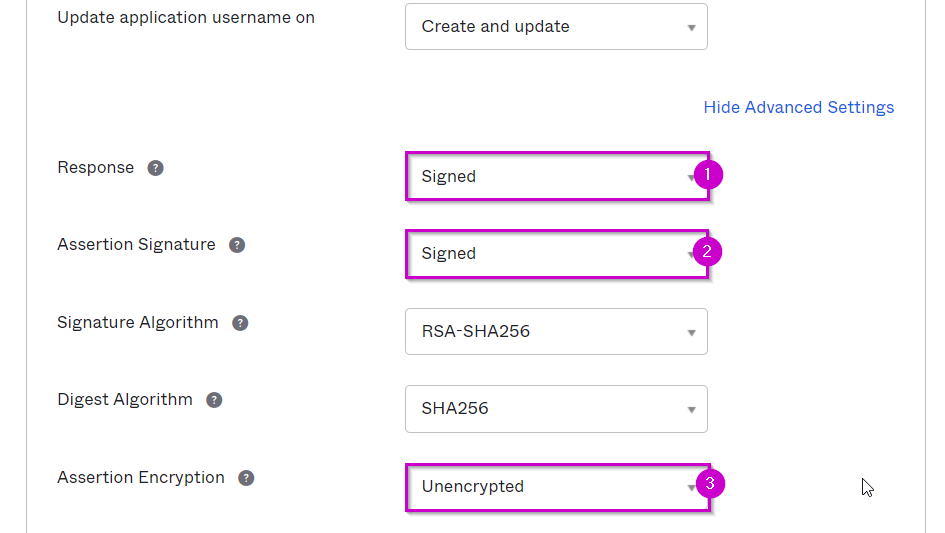Image resolution: width=945 pixels, height=533 pixels.
Task: Open help tooltip for Response
Action: click(x=155, y=168)
